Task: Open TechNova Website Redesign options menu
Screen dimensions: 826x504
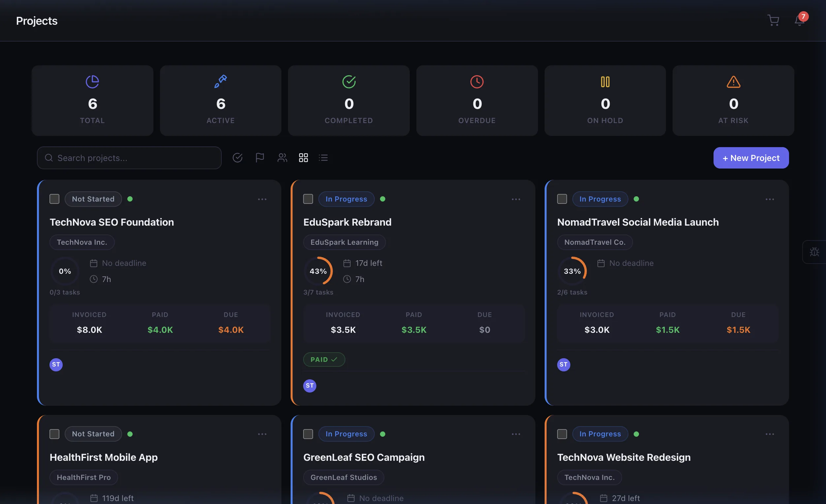Action: tap(770, 434)
